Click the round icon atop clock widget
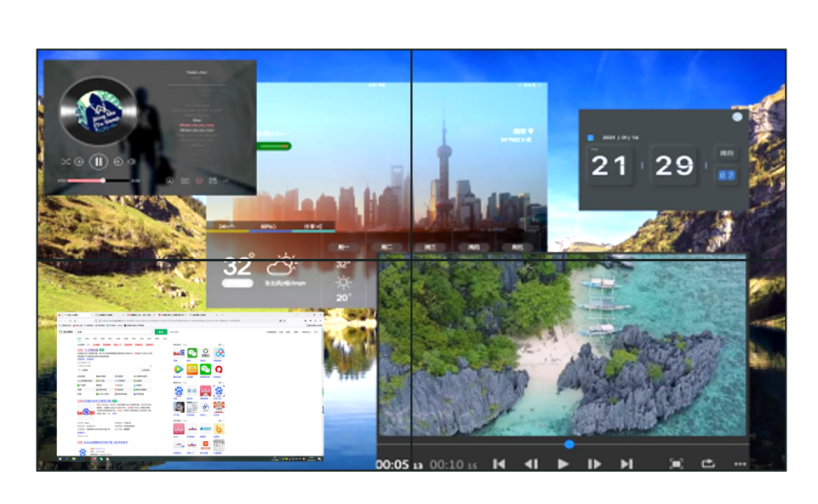The image size is (818, 504). click(737, 117)
